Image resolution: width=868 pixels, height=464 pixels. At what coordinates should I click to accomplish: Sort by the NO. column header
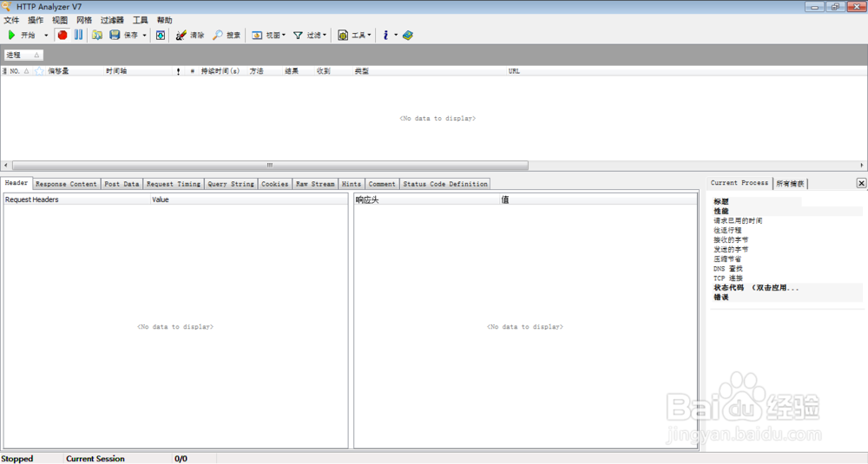(18, 71)
